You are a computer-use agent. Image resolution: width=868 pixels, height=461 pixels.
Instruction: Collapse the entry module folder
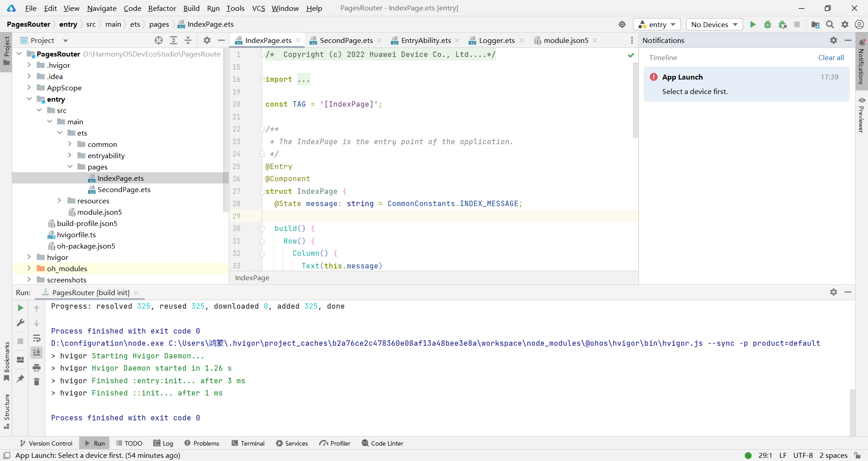pyautogui.click(x=29, y=99)
